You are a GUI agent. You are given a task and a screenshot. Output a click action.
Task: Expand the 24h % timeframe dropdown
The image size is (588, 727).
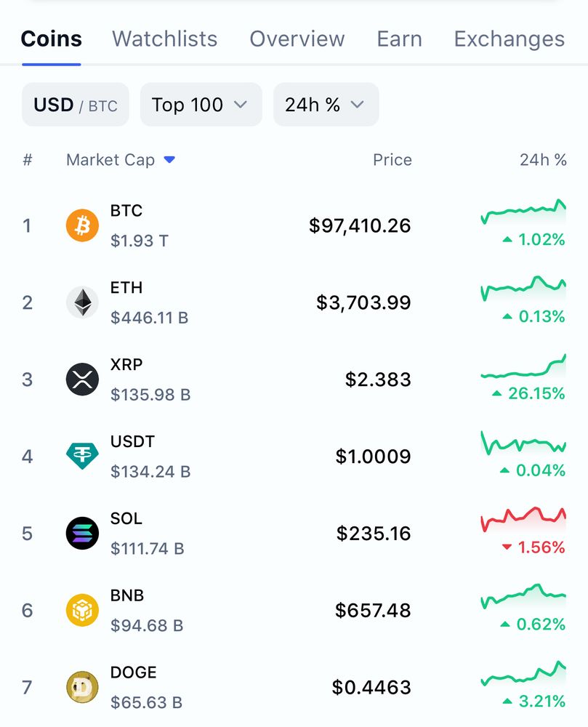click(x=326, y=105)
